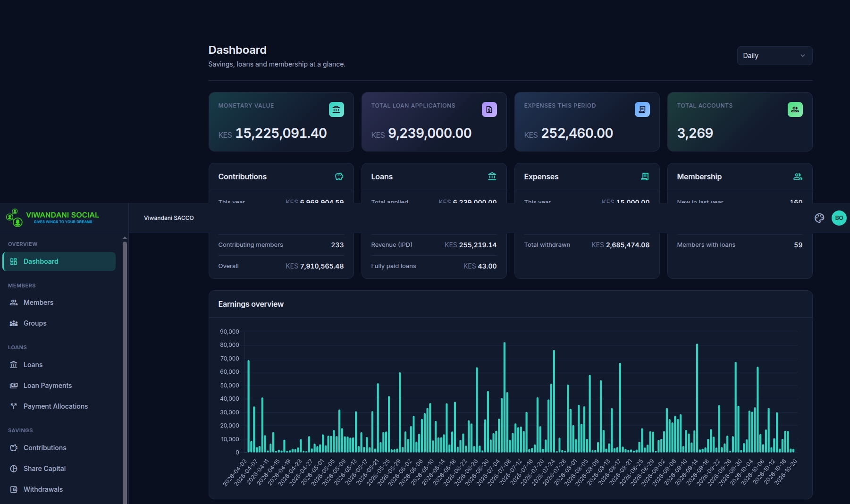Open Loans in the sidebar
This screenshot has width=850, height=504.
click(59, 365)
